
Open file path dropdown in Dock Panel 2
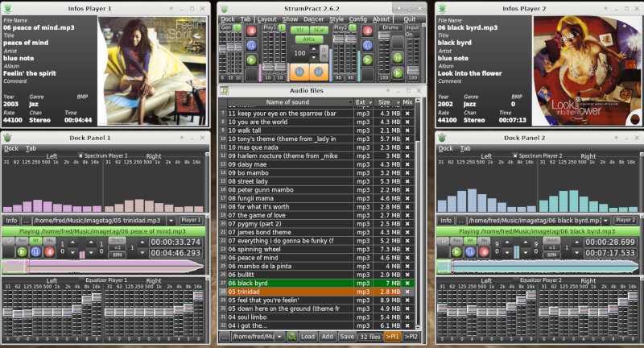coord(605,221)
